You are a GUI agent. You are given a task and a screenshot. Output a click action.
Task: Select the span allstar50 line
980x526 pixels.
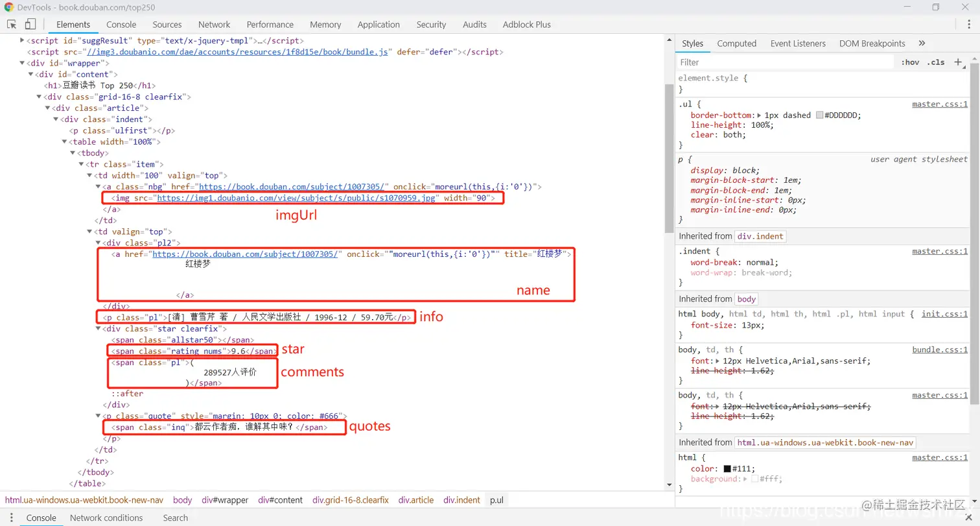pos(183,340)
